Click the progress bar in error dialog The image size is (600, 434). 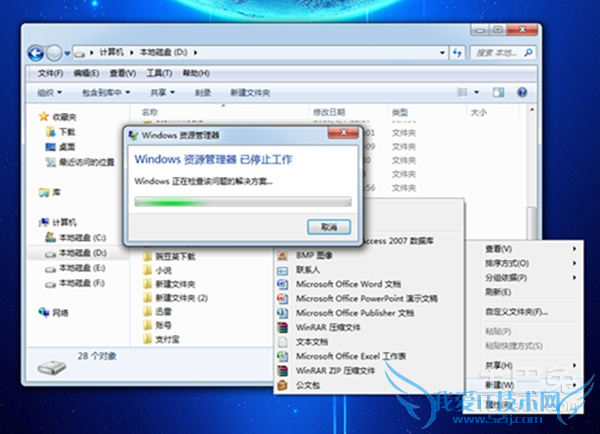(x=243, y=202)
